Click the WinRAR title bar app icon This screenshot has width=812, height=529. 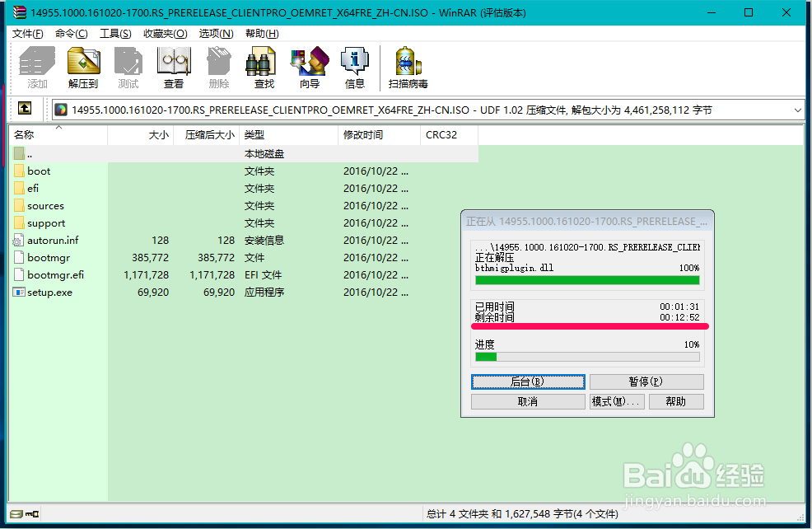pos(19,12)
